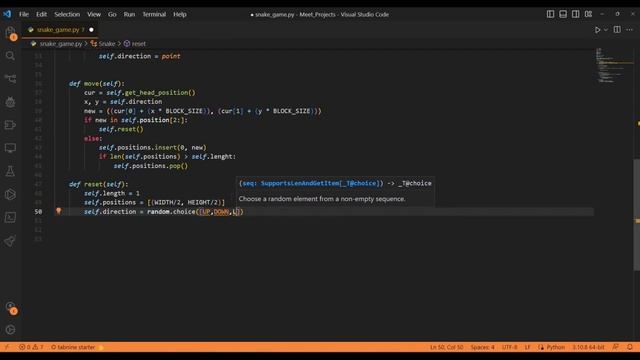Open the View menu
This screenshot has height=360, width=640.
point(94,14)
